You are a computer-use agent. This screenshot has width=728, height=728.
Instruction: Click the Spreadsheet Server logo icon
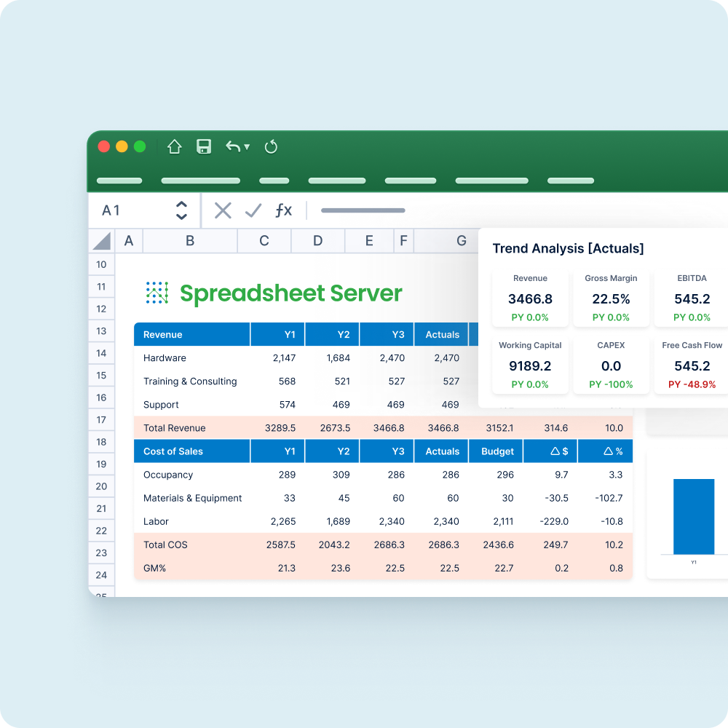point(157,293)
